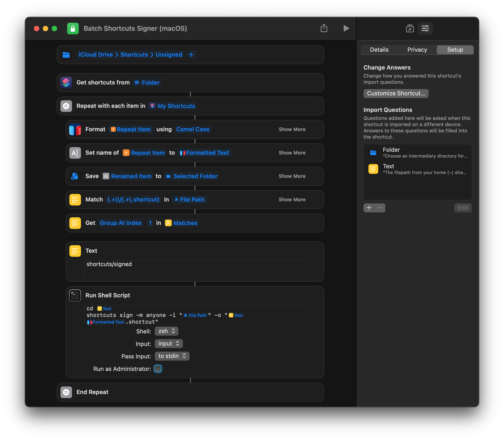Open the Shell zsh dropdown
504x440 pixels.
point(166,331)
